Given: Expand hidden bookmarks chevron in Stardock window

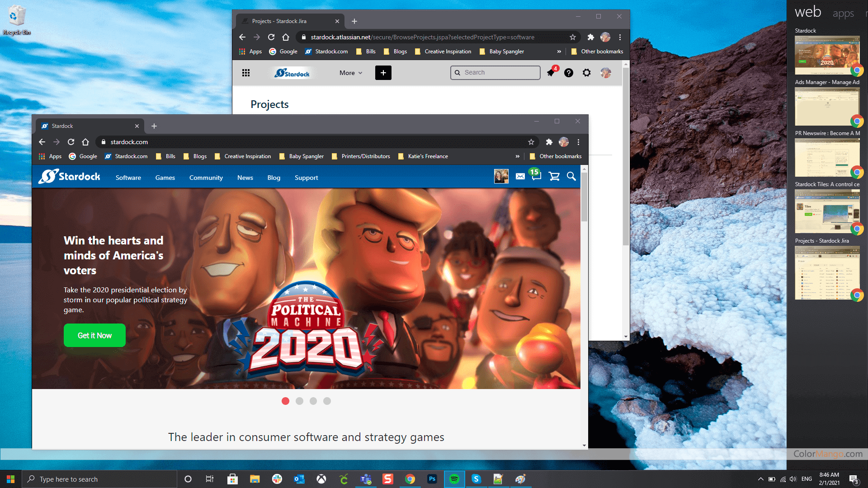Looking at the screenshot, I should (x=518, y=156).
